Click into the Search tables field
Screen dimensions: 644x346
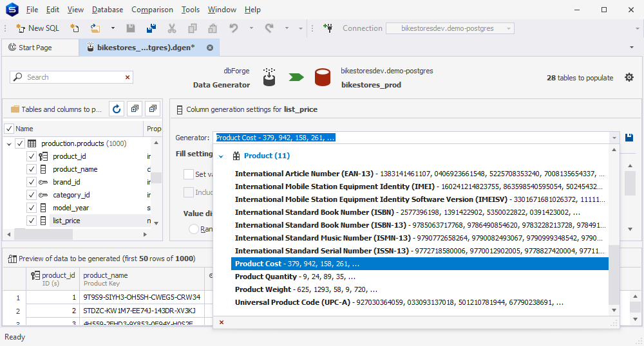click(72, 77)
